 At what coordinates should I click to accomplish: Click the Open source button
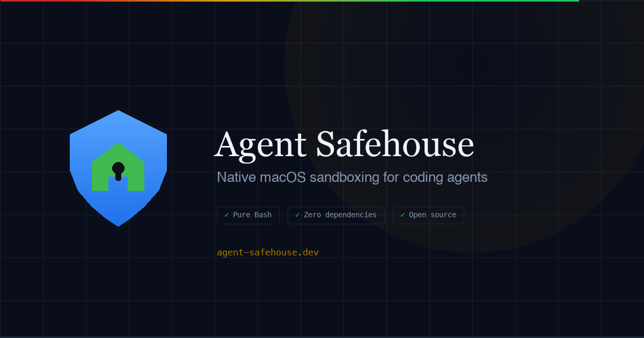click(x=428, y=215)
